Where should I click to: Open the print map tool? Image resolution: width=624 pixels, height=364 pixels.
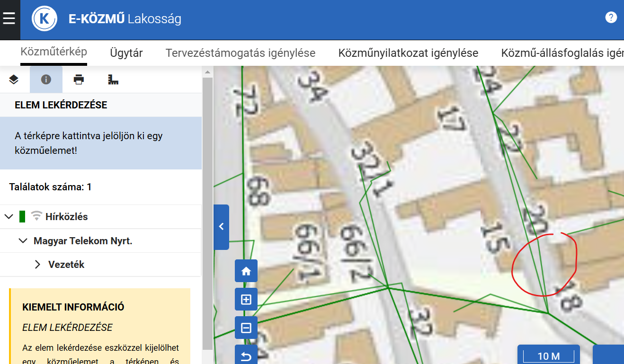tap(79, 80)
